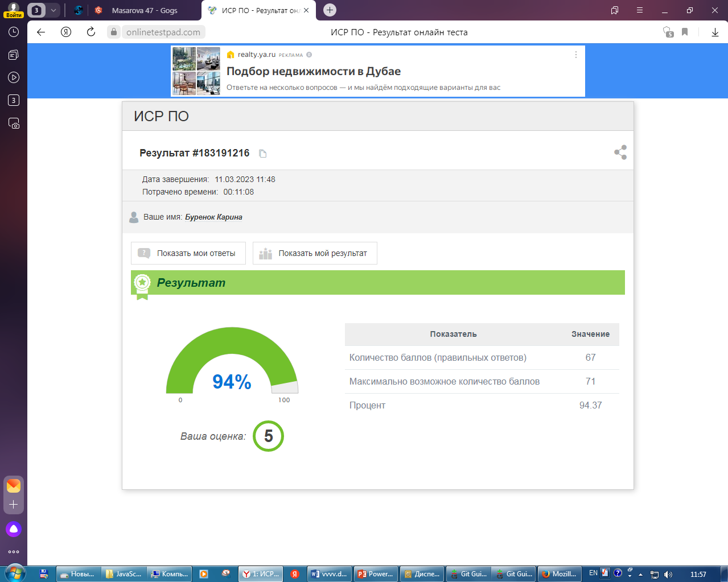Click the onlinetestpad.com address field
This screenshot has width=728, height=582.
coord(163,32)
